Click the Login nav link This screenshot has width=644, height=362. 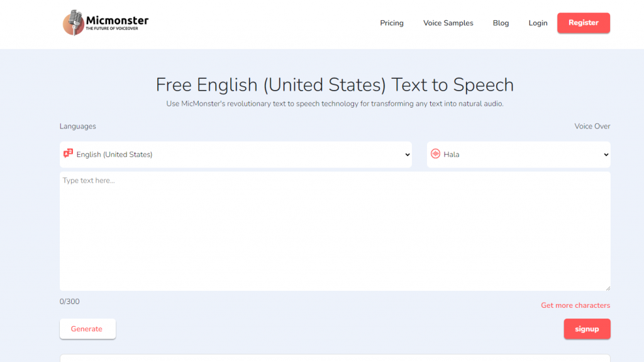(538, 23)
